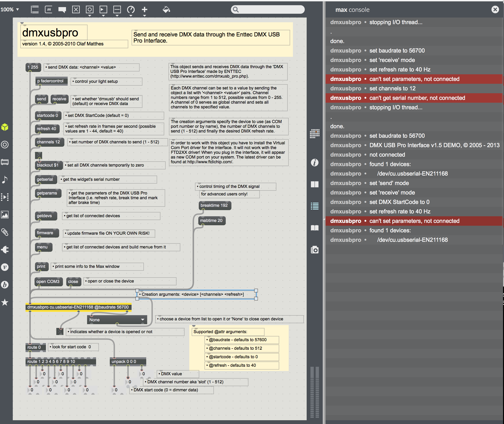Insert a dial object from toolbar

pos(131,10)
